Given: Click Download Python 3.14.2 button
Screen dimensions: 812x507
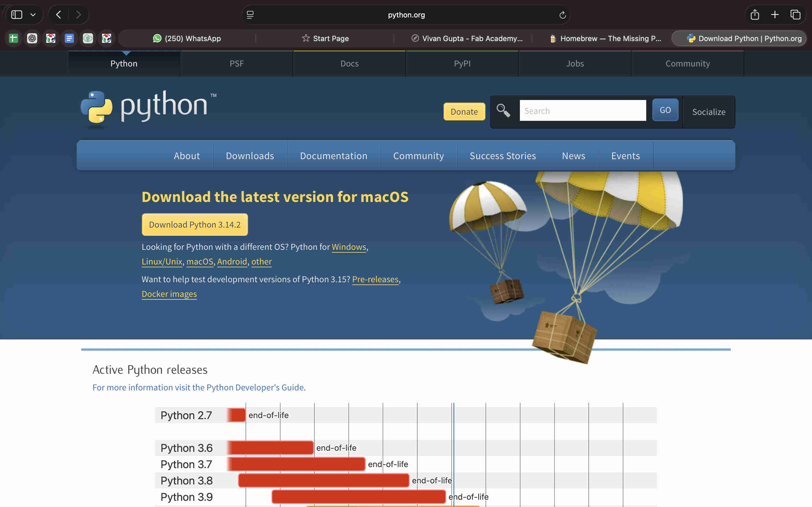Looking at the screenshot, I should pos(195,225).
